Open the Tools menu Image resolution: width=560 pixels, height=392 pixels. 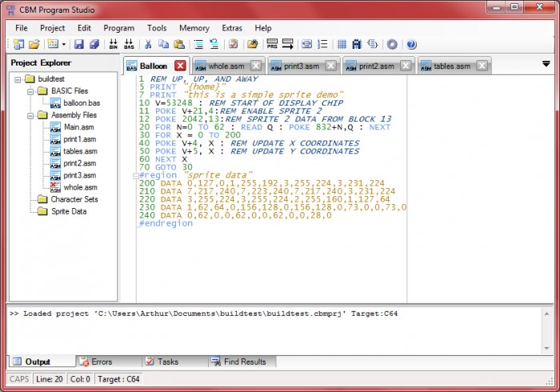[157, 28]
